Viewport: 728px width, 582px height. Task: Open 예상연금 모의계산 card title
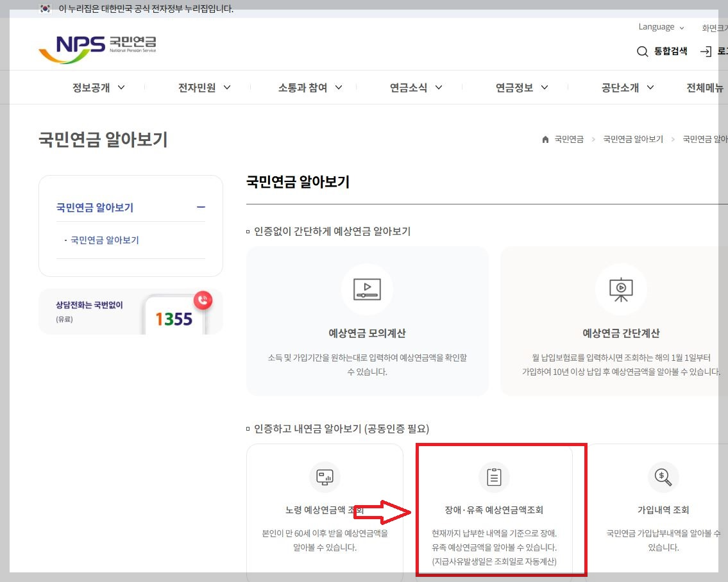click(367, 333)
